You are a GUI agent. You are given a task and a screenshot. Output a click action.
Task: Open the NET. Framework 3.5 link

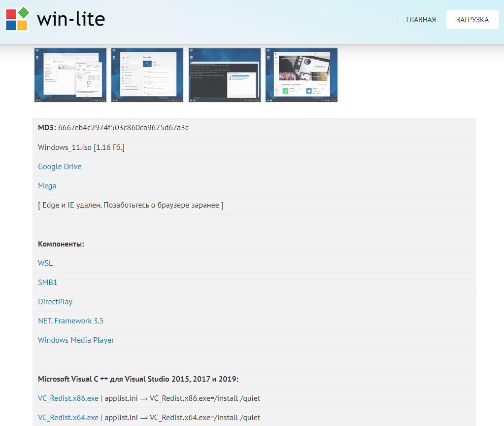coord(71,321)
